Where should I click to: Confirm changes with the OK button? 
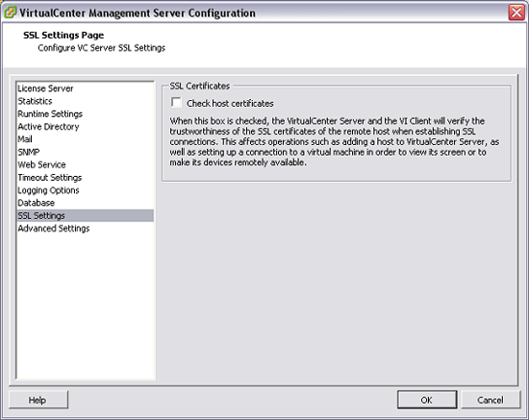point(427,400)
